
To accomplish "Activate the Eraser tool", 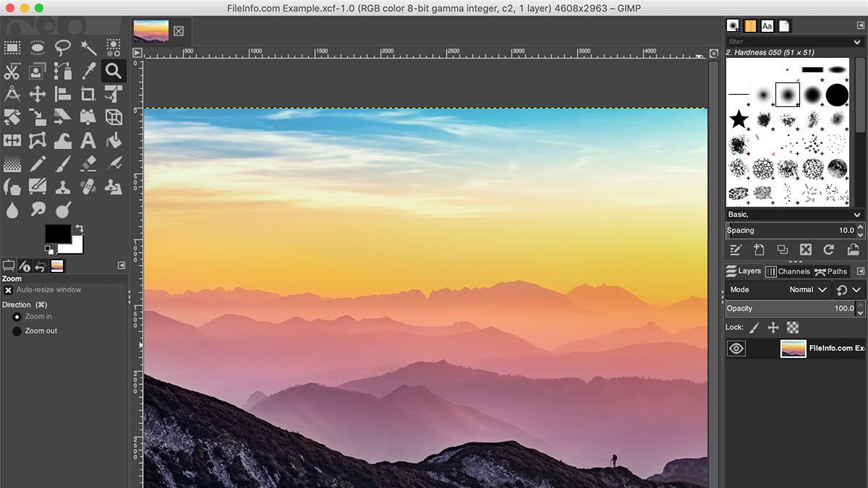I will click(x=88, y=163).
